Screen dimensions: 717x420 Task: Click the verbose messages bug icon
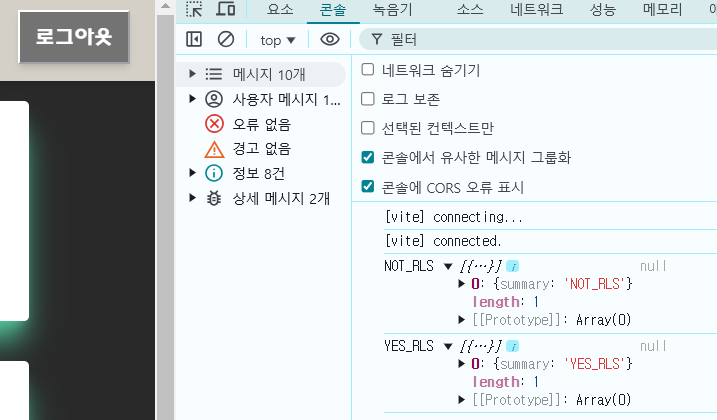214,198
